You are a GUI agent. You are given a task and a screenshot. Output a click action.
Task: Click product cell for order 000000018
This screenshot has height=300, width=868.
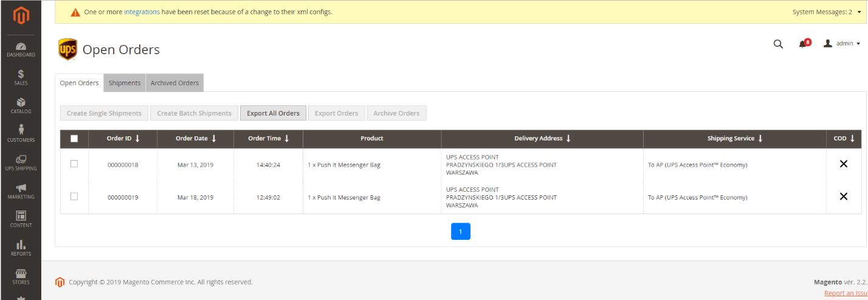coord(372,164)
